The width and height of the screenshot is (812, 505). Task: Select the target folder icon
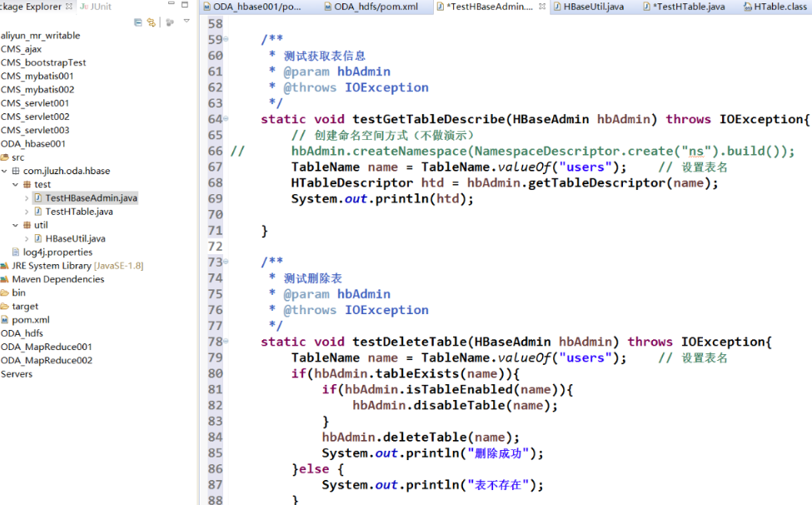point(5,306)
